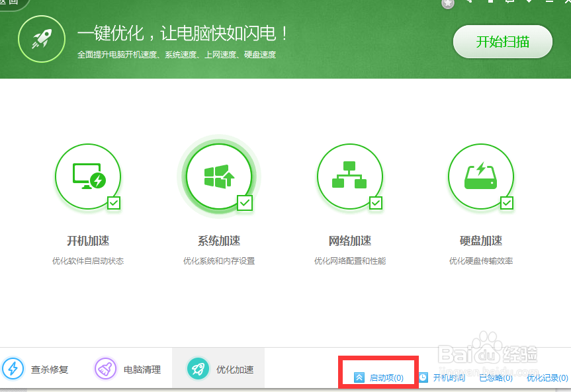The image size is (571, 392).
Task: Open the 系统加速 system acceleration tool
Action: (219, 175)
